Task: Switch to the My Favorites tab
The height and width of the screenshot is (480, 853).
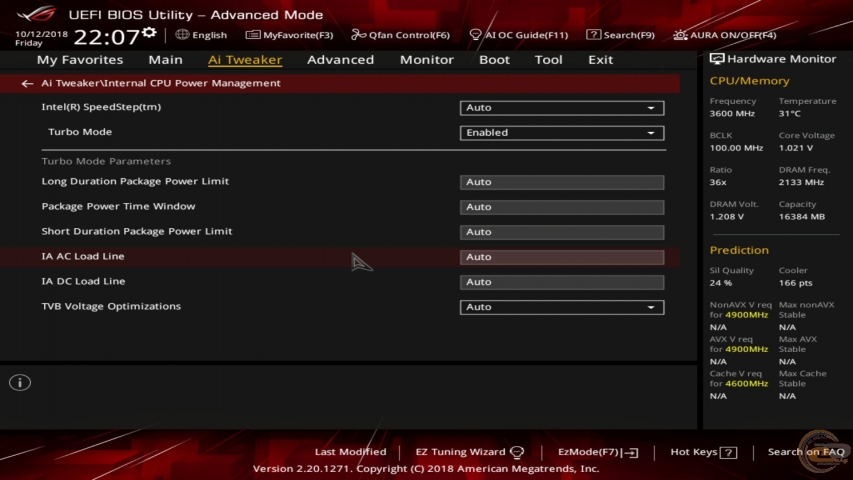Action: point(80,60)
